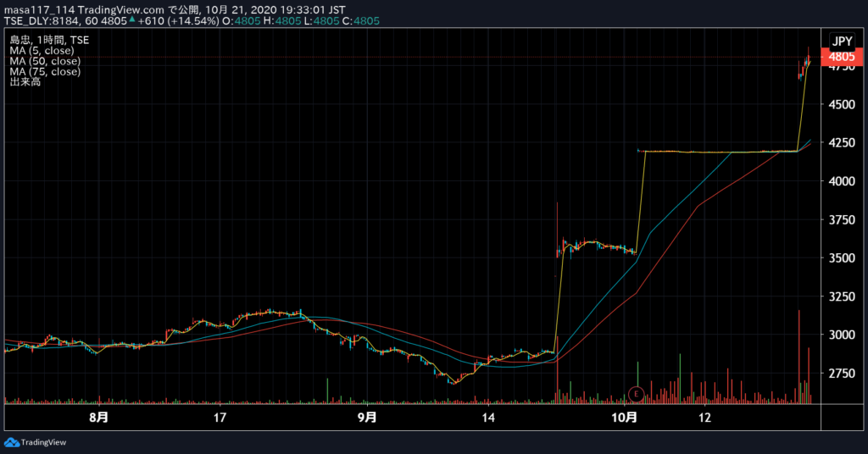Image resolution: width=868 pixels, height=454 pixels.
Task: Click the 9月 date axis label
Action: coord(367,417)
